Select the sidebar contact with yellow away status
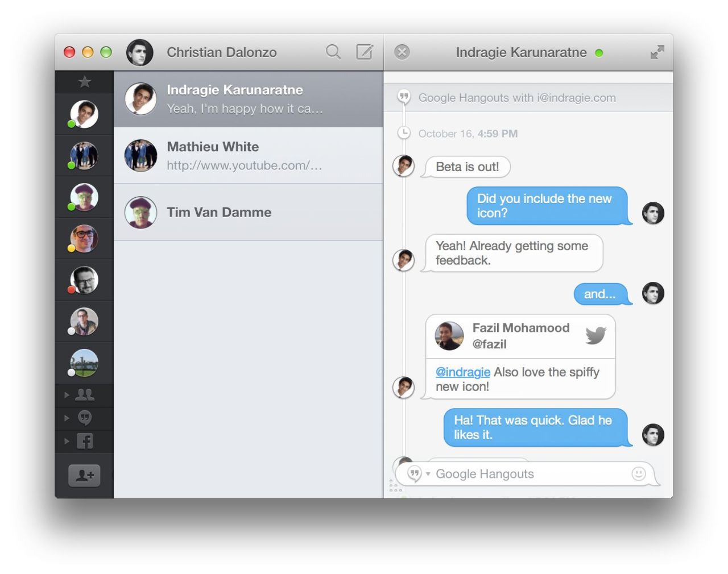The image size is (728, 574). click(x=84, y=239)
